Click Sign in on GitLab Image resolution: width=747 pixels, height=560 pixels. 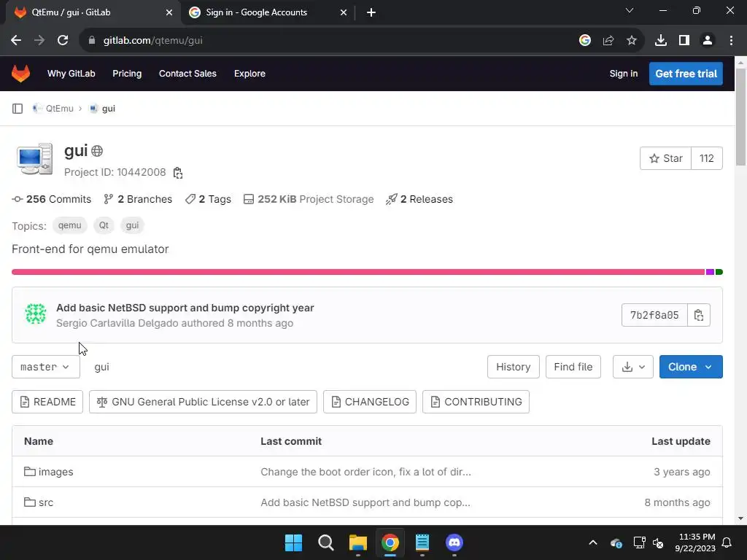coord(623,74)
